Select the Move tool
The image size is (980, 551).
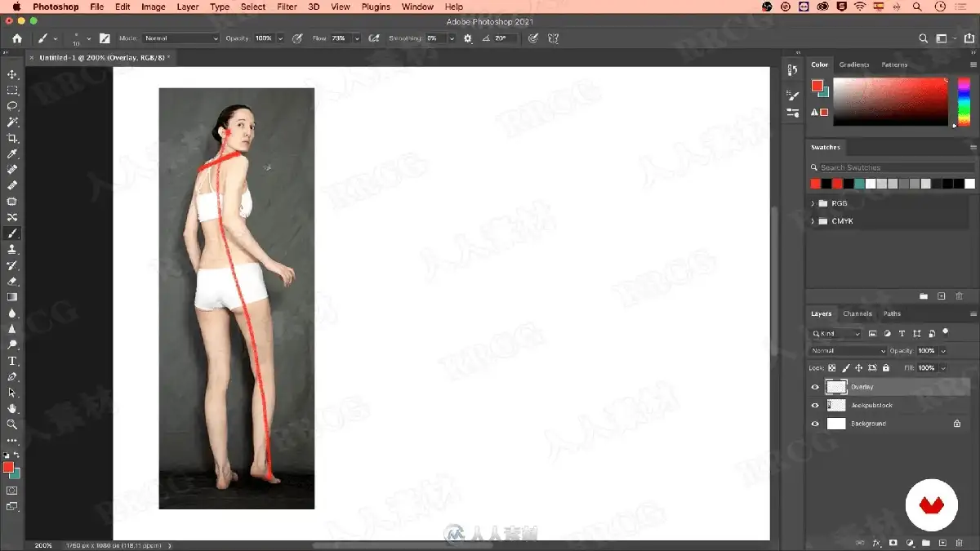12,74
